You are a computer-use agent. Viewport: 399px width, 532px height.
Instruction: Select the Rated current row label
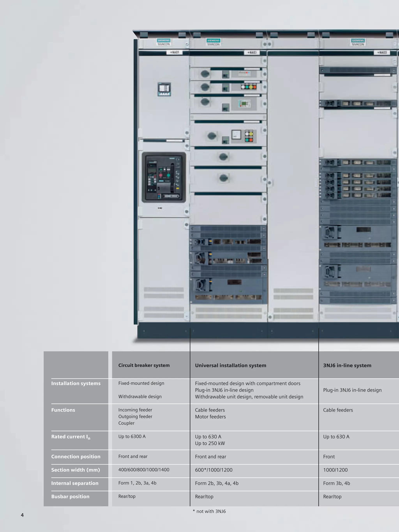71,437
